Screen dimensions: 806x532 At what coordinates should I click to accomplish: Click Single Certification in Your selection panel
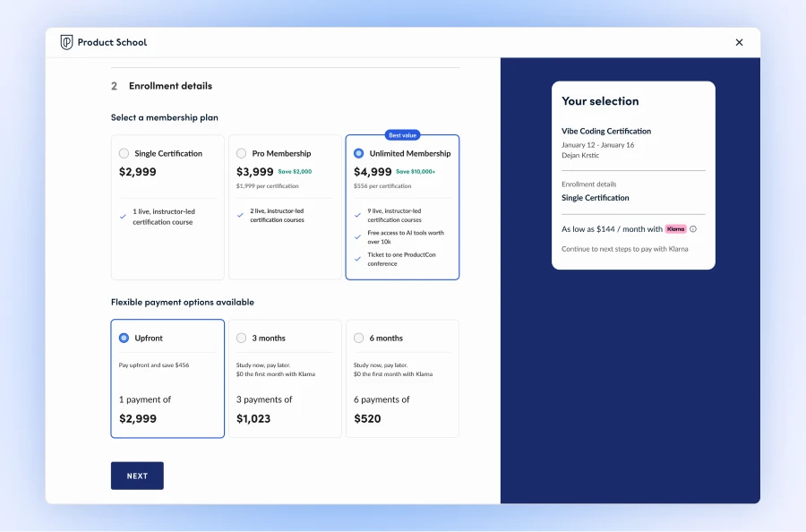[x=596, y=198]
